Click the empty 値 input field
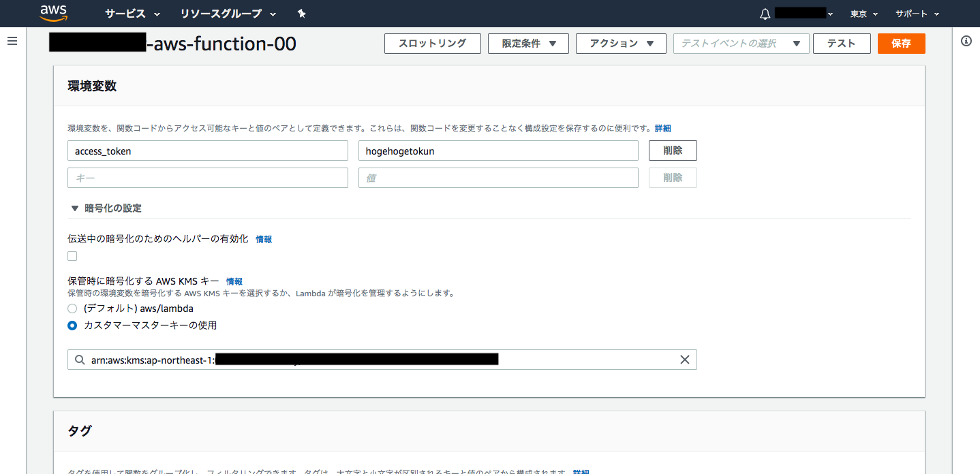 498,178
